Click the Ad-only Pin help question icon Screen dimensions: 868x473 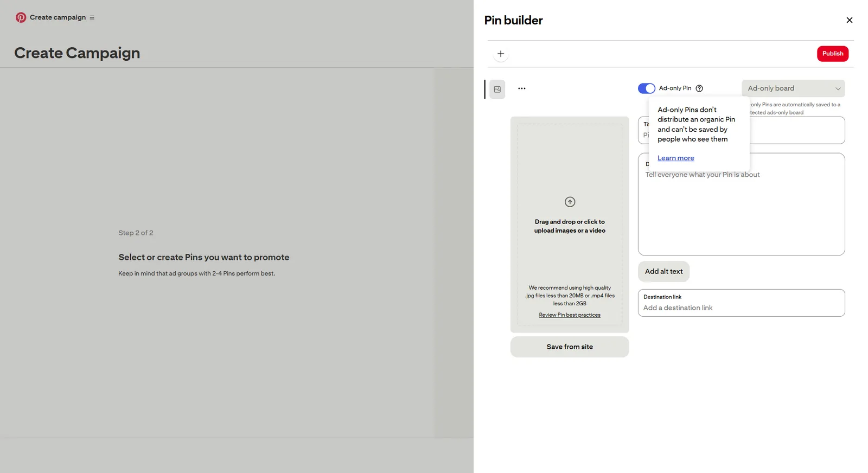(699, 88)
